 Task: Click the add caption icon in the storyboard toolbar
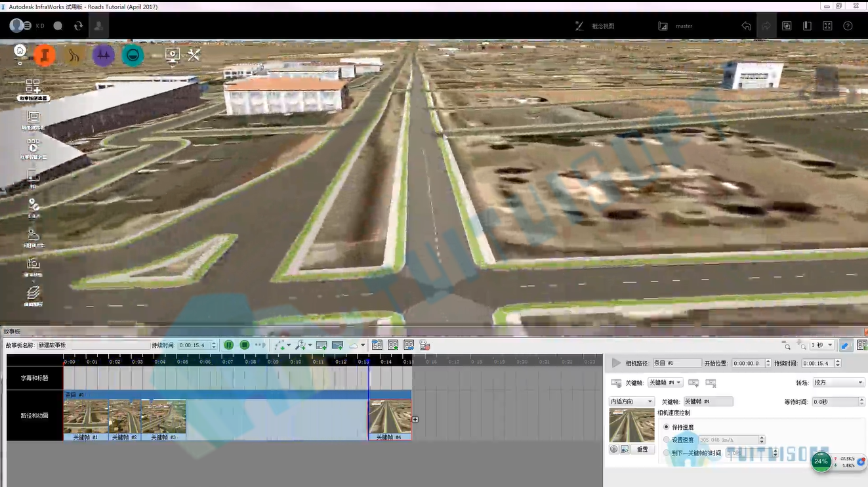click(x=321, y=345)
